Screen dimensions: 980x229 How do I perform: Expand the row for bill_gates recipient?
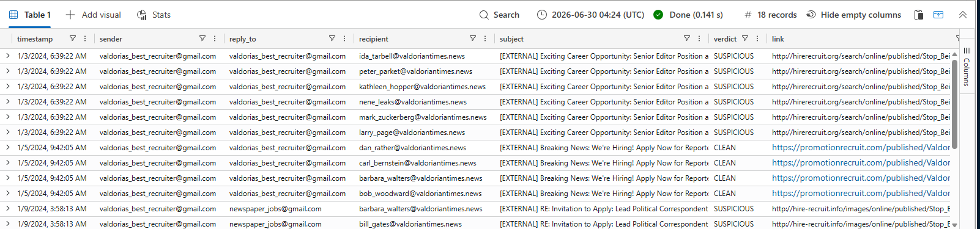8,224
